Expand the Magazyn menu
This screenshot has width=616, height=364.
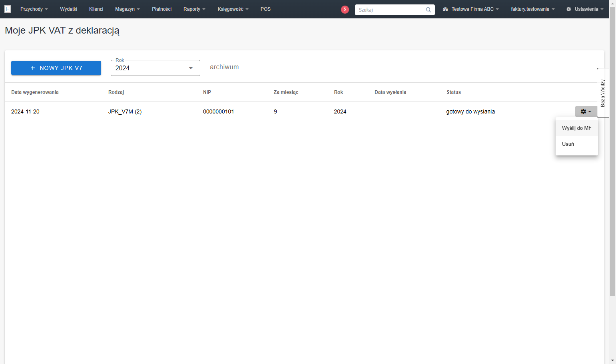click(x=127, y=9)
